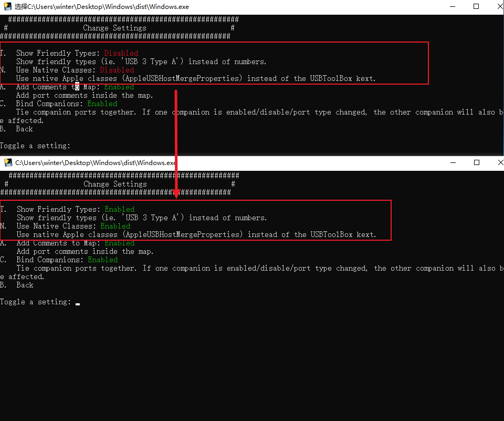Maximize the bottom console window

(x=476, y=163)
